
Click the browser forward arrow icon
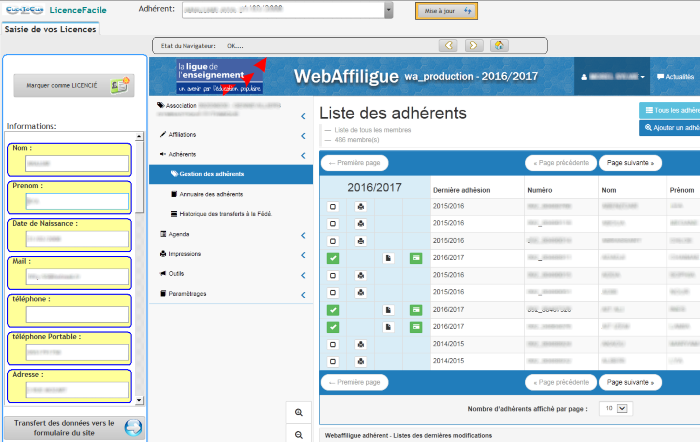pyautogui.click(x=474, y=45)
